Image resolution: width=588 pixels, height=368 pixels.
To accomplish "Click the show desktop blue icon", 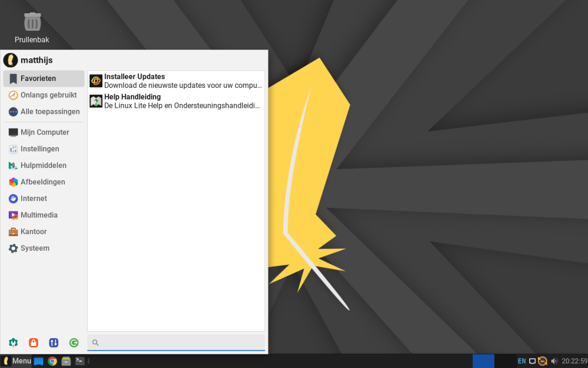I will coord(39,361).
